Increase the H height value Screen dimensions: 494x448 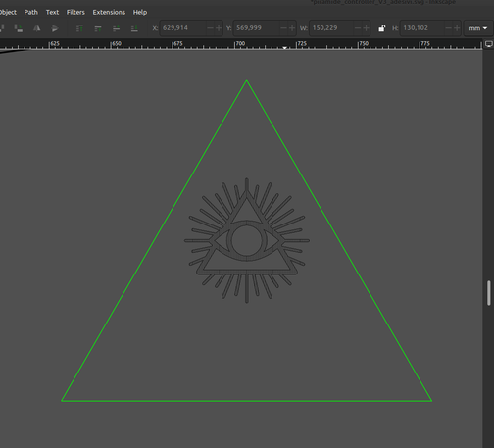[x=457, y=28]
